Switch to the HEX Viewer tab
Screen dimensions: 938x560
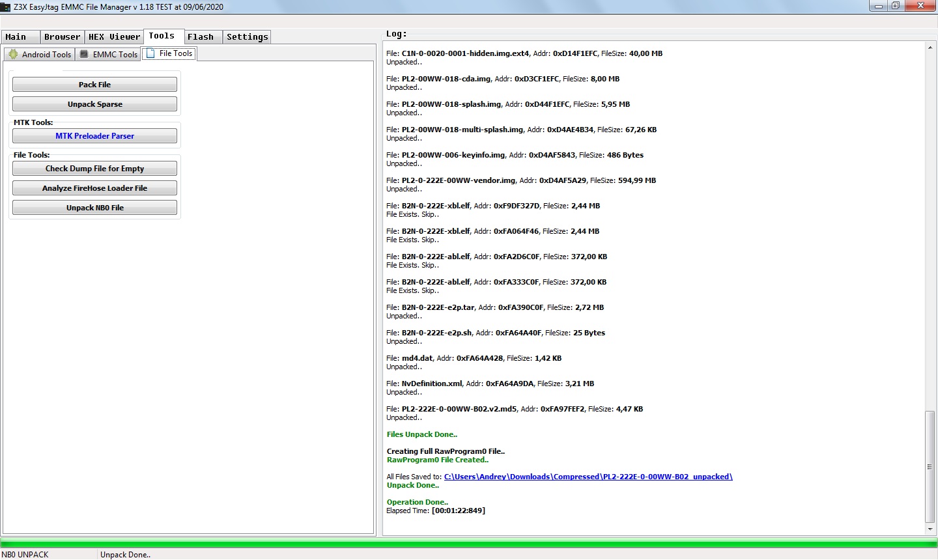coord(114,37)
